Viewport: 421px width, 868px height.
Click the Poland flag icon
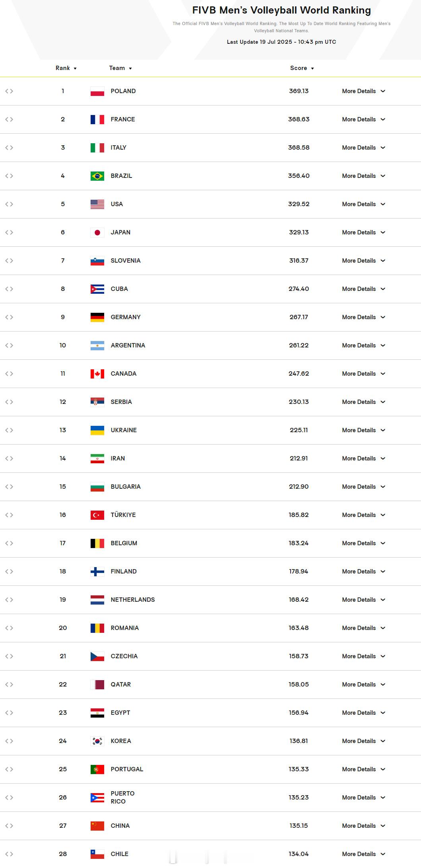point(97,91)
